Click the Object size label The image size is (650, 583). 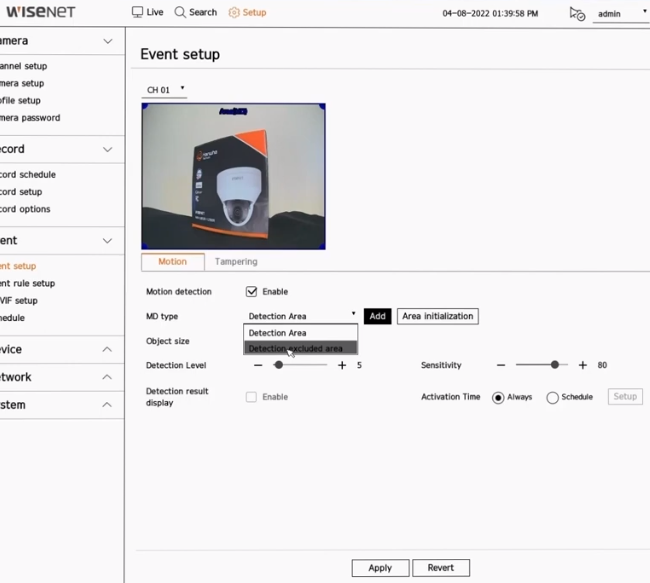pyautogui.click(x=167, y=341)
